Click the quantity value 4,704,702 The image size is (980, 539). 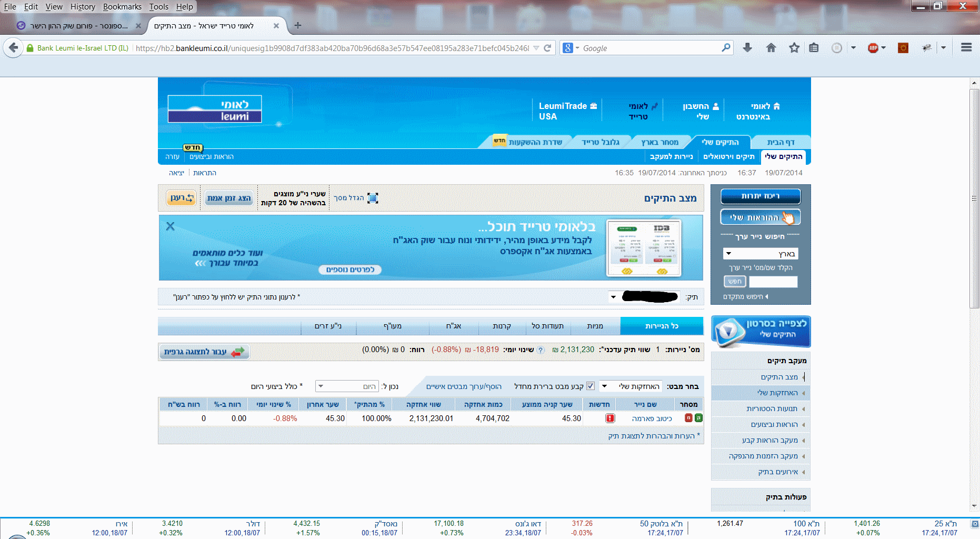point(493,418)
